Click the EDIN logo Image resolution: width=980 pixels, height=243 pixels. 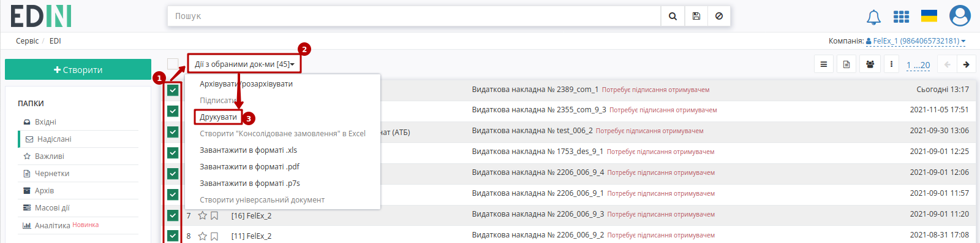coord(41,17)
